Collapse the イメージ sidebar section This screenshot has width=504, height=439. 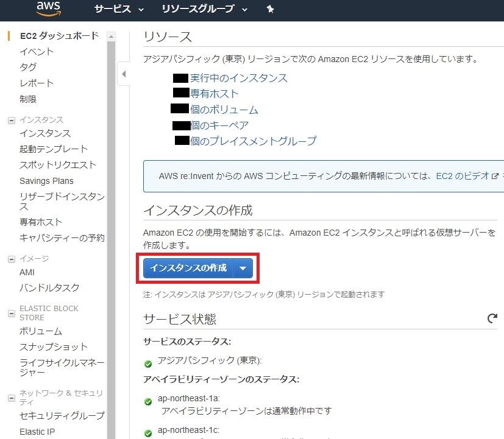10,258
